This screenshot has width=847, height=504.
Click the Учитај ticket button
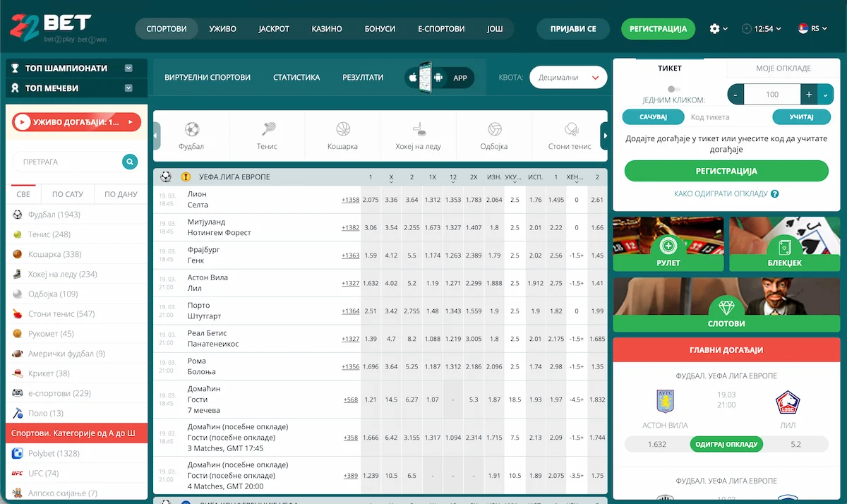click(802, 116)
